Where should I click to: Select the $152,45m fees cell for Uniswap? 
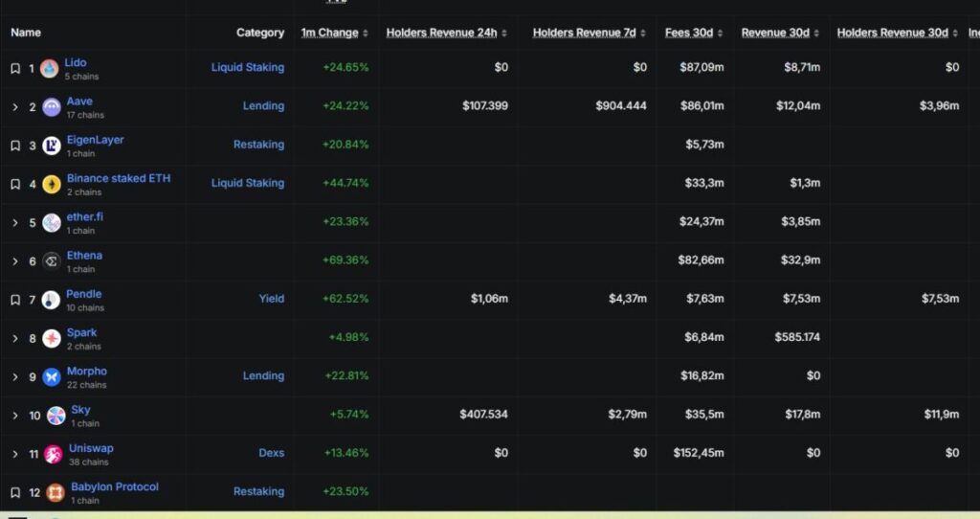pos(698,453)
